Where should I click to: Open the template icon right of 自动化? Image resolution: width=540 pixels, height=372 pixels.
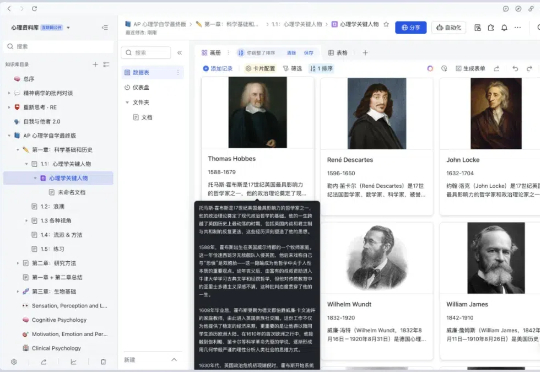click(477, 28)
